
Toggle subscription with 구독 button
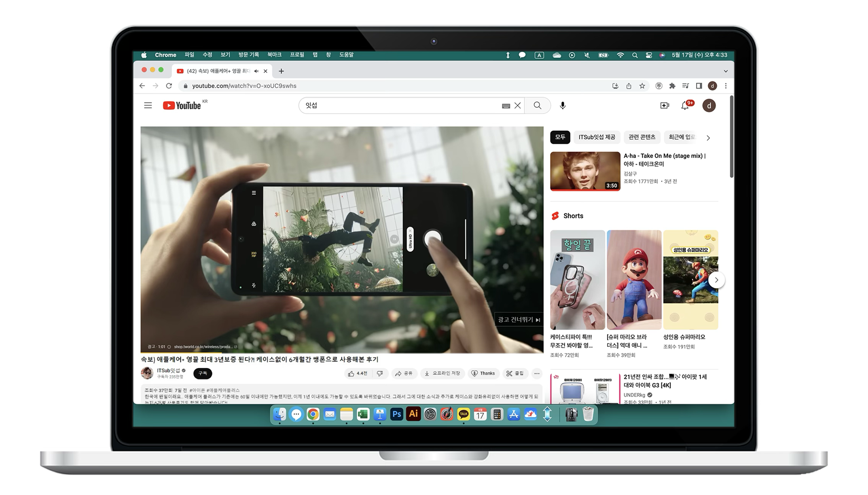coord(203,373)
